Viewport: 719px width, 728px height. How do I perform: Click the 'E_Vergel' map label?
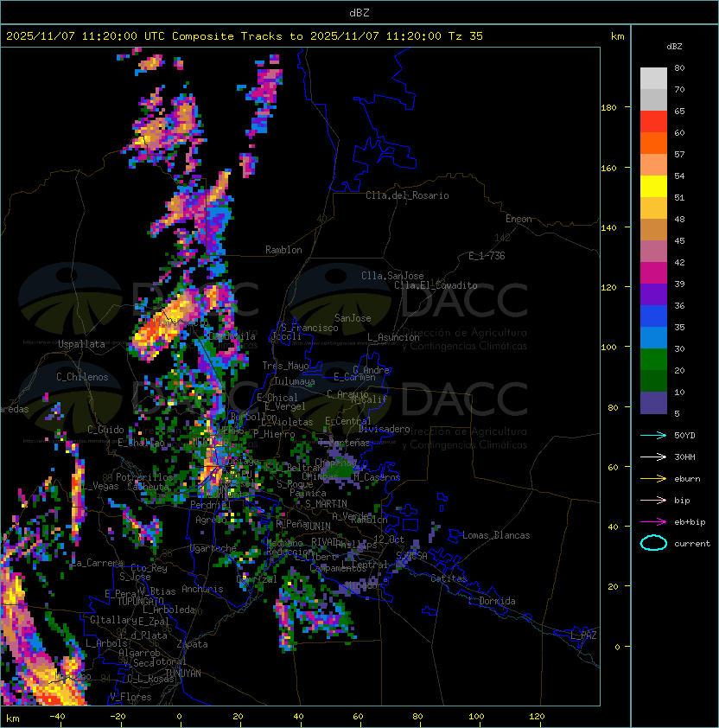285,406
